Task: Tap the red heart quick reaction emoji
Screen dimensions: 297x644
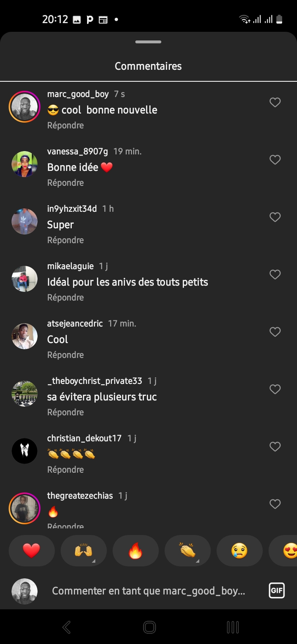Action: [31, 551]
